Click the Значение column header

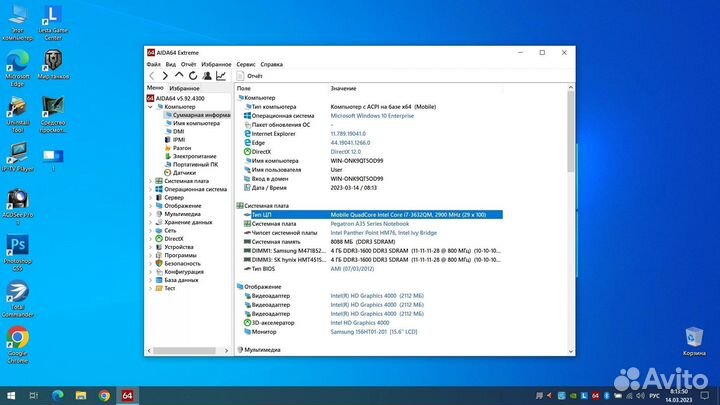343,88
